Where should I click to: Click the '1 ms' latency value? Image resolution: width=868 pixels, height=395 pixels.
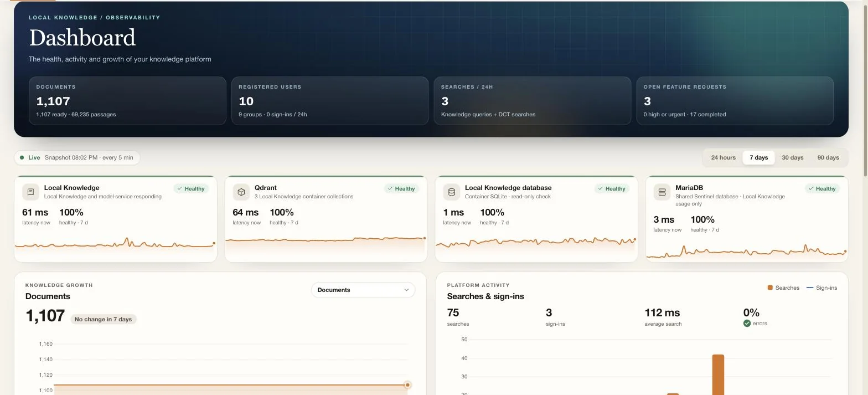[x=453, y=212]
